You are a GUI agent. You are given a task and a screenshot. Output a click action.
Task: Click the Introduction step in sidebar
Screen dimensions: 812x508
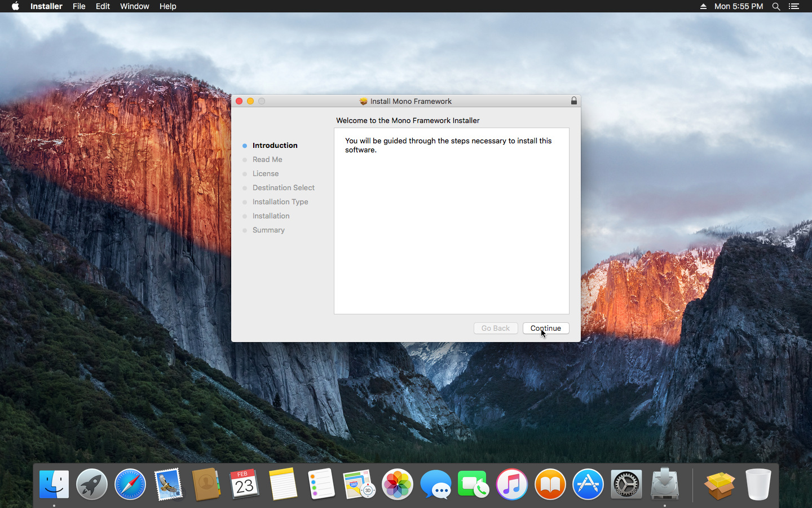click(275, 146)
